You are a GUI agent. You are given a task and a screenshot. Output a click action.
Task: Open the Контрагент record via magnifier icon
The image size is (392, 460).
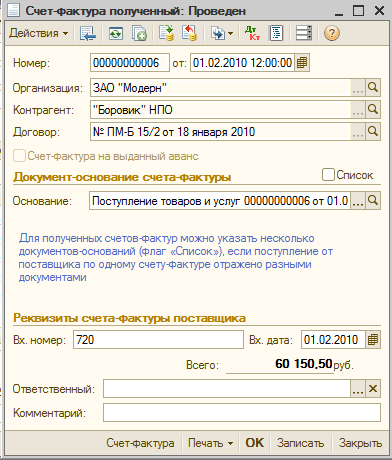(373, 110)
